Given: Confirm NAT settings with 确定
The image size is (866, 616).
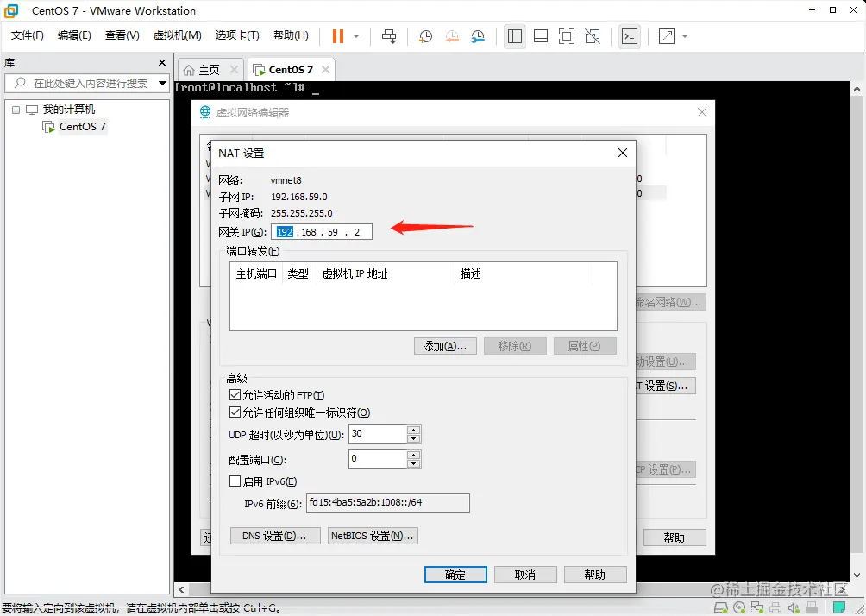Looking at the screenshot, I should [455, 575].
